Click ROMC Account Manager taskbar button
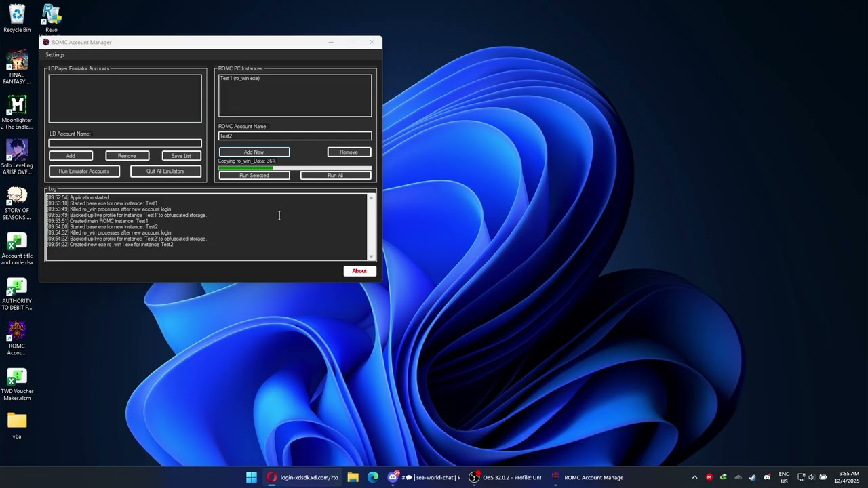 tap(587, 477)
